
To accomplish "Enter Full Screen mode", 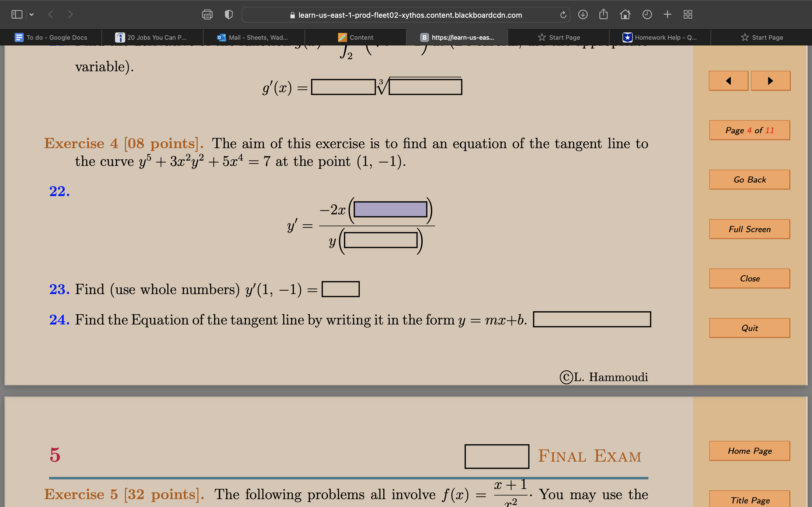I will tap(750, 229).
